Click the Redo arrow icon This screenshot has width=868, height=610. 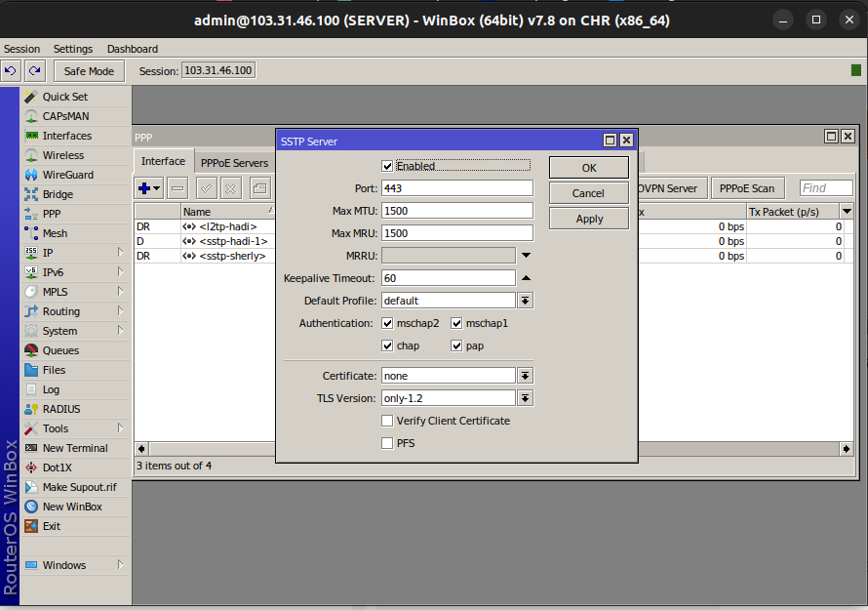point(35,71)
